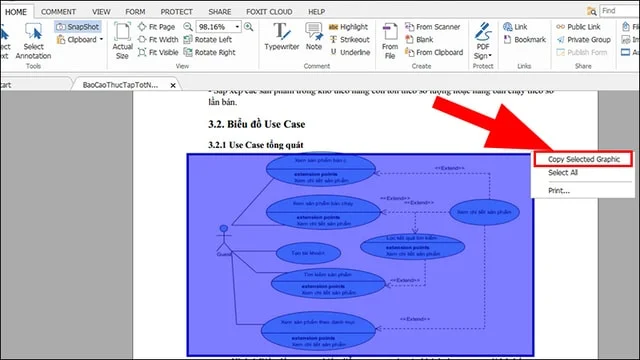
Task: Click the heading '3.2. Biểu đồ Use Case'
Action: coord(256,124)
